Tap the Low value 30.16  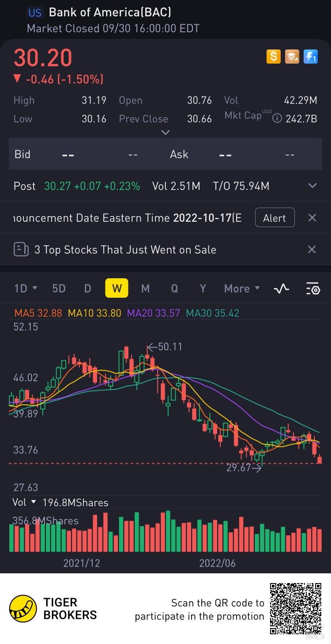pos(94,119)
